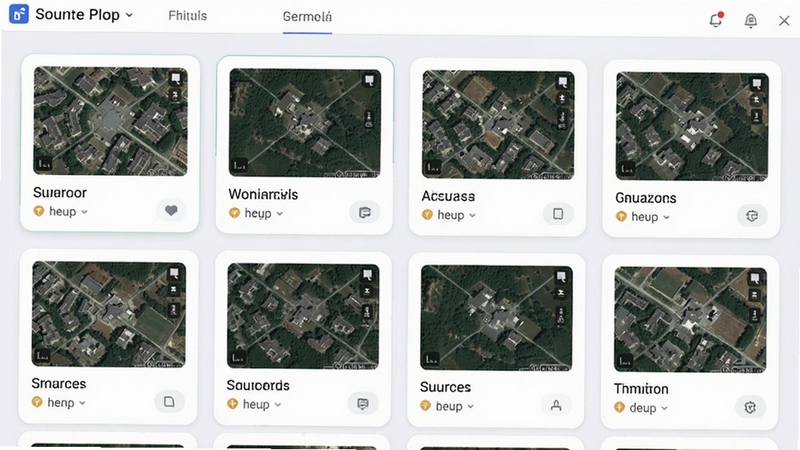Click the gear badge icon on Thmitron card
The width and height of the screenshot is (800, 450).
[x=749, y=407]
